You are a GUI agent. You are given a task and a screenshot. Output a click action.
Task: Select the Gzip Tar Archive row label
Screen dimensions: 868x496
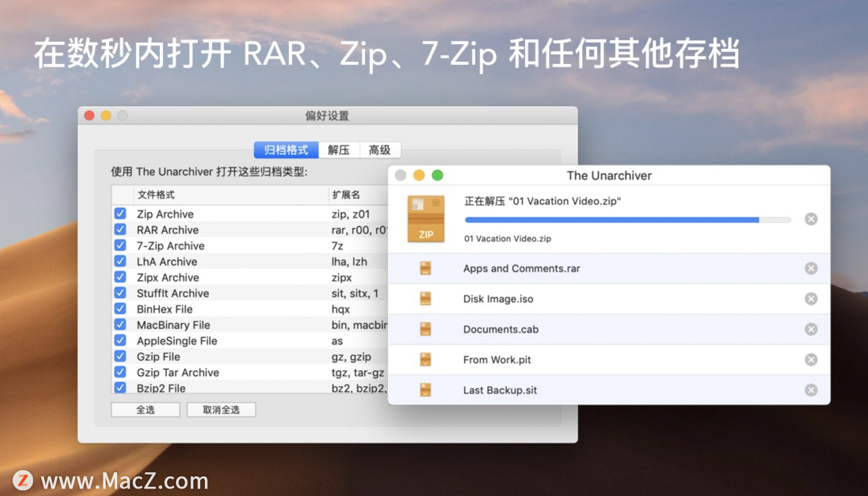coord(178,373)
